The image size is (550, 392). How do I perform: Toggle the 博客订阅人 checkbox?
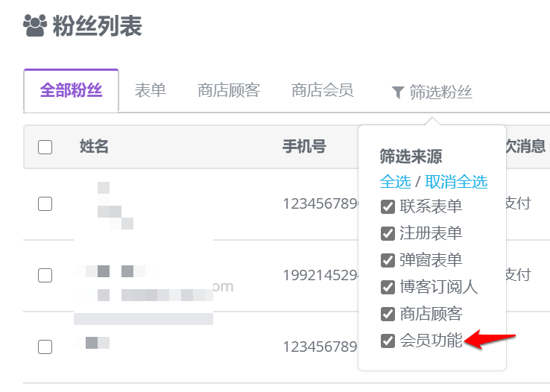coord(388,287)
